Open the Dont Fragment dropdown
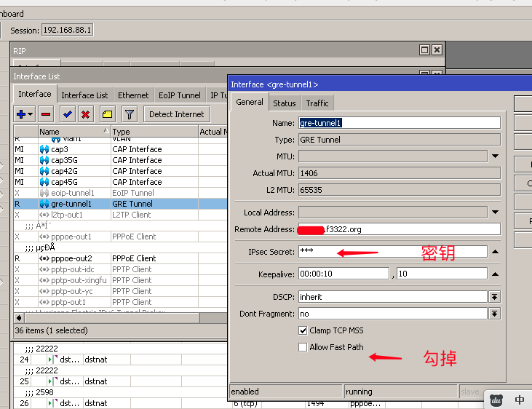532x409 pixels. pos(494,314)
